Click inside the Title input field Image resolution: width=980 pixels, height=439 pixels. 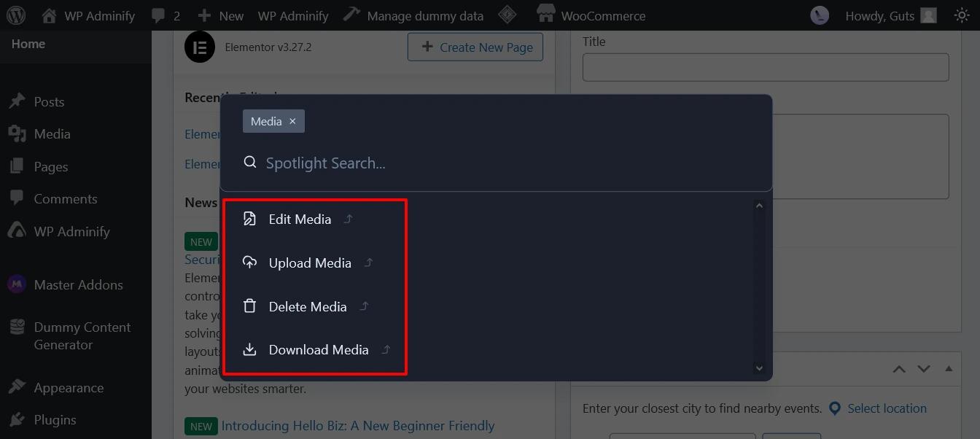pos(765,66)
